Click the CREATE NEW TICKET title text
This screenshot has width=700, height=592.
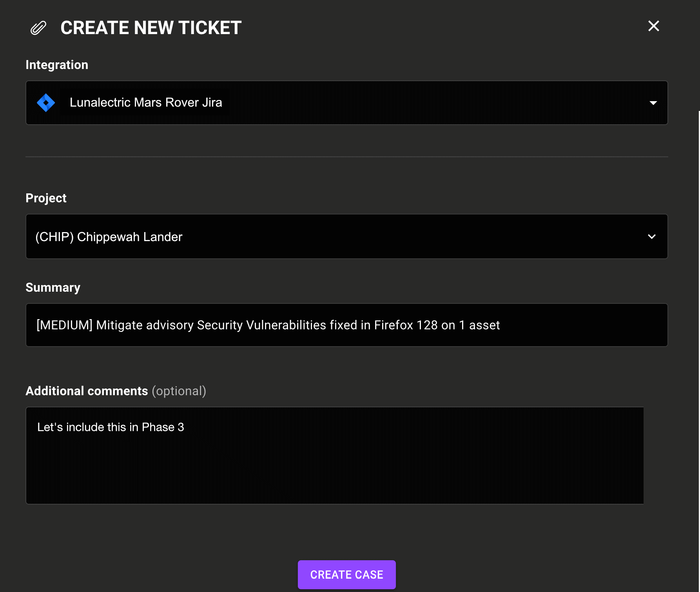[x=151, y=27]
